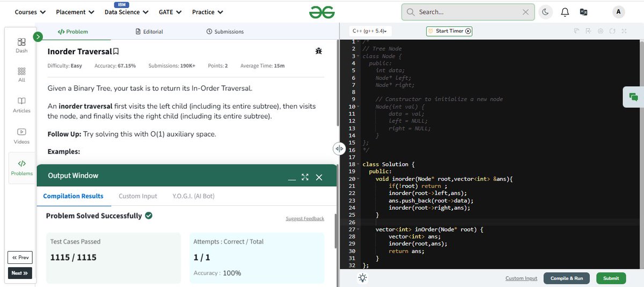Go to next problem with Next button
The height and width of the screenshot is (287, 644).
pos(20,273)
